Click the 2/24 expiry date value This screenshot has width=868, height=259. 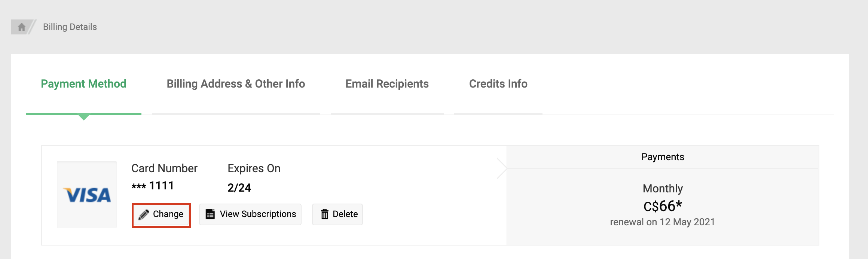tap(239, 188)
